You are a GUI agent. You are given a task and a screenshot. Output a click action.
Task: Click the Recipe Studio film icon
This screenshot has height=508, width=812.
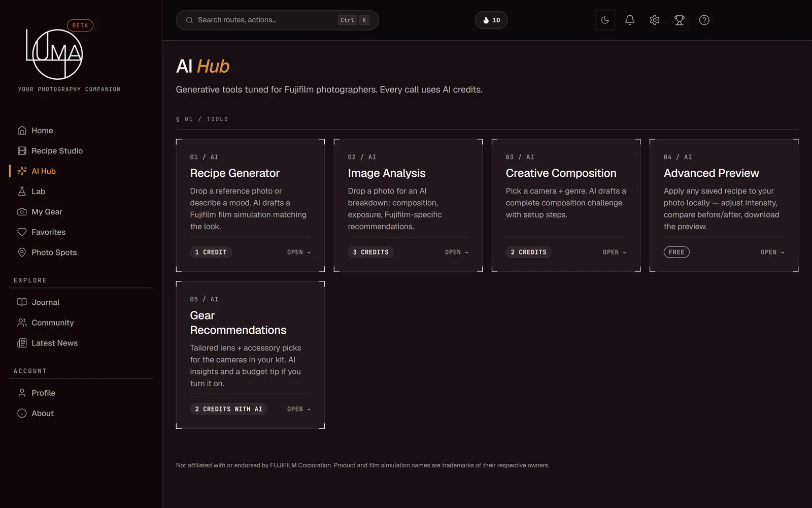(x=22, y=151)
